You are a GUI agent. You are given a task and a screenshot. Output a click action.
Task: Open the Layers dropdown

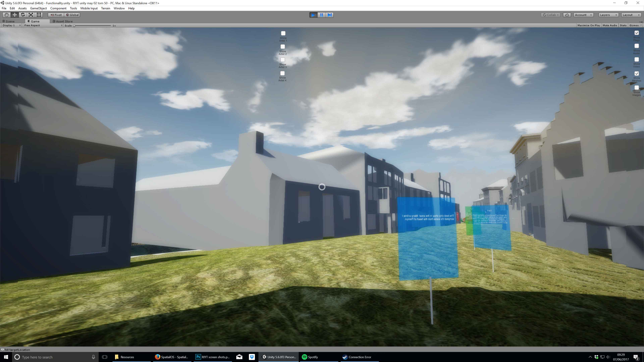608,15
